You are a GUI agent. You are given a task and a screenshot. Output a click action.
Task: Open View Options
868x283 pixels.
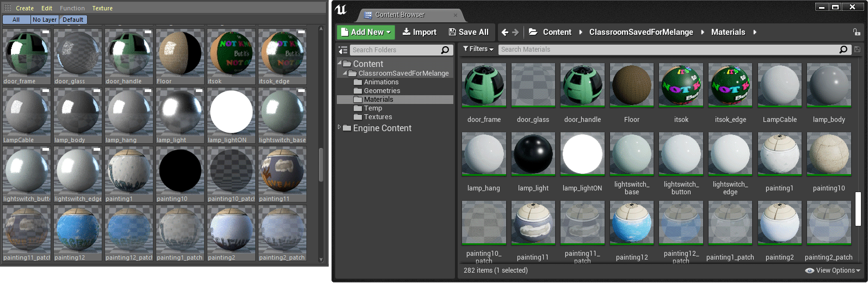(833, 270)
